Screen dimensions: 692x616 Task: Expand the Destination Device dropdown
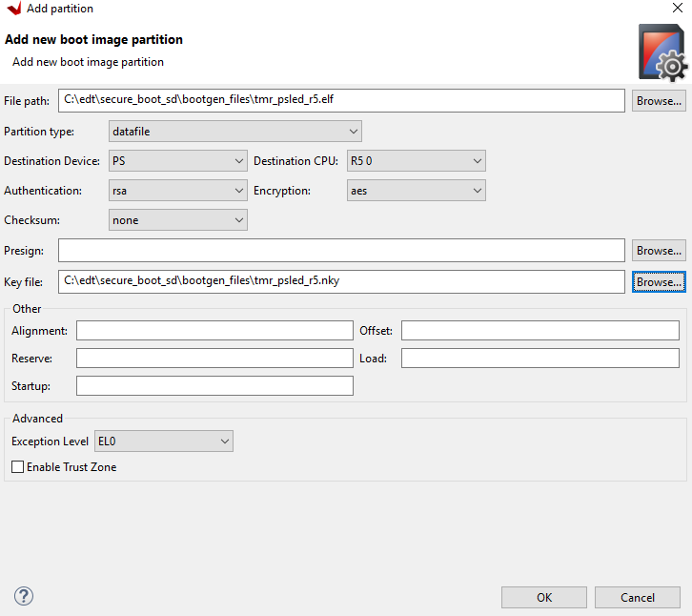coord(178,161)
